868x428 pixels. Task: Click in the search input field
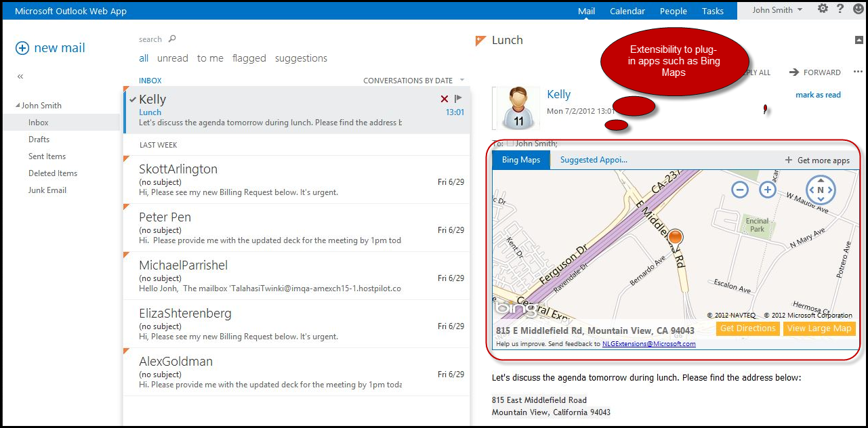[150, 39]
